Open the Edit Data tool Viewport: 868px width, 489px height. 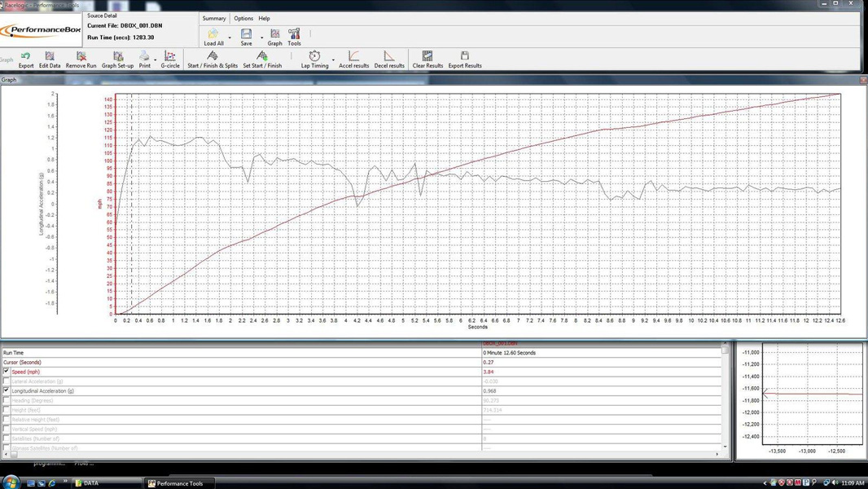pos(50,59)
